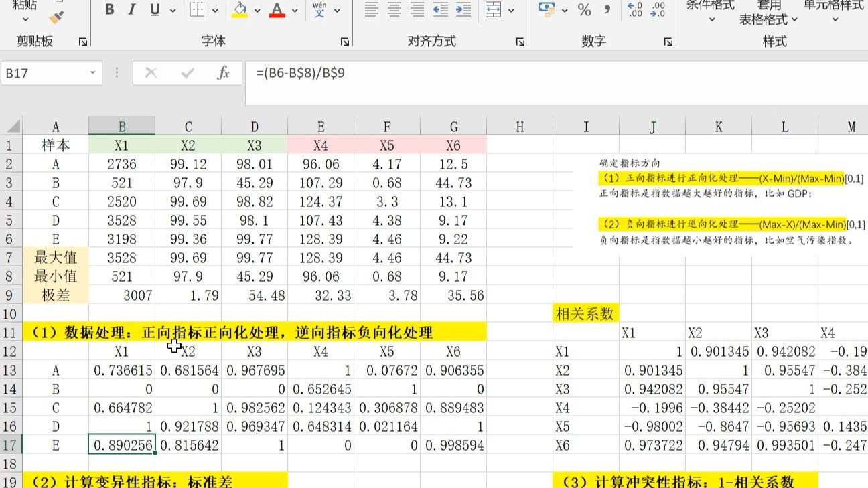Click cell with value 35.56
This screenshot has height=488, width=868.
pos(453,295)
